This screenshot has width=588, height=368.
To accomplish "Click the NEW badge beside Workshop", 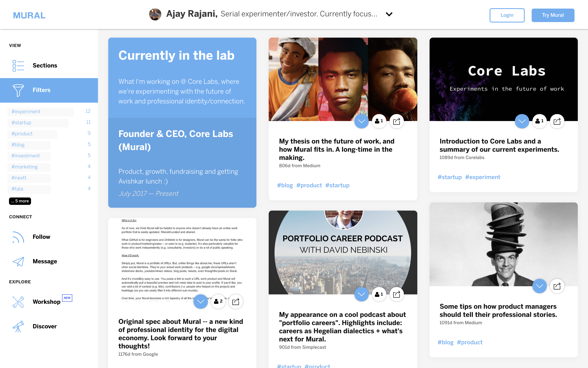I will click(67, 298).
